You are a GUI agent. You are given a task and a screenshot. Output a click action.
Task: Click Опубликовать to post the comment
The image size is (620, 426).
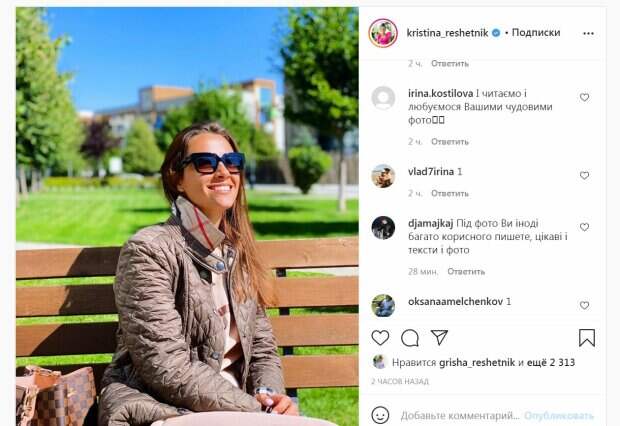pos(559,416)
